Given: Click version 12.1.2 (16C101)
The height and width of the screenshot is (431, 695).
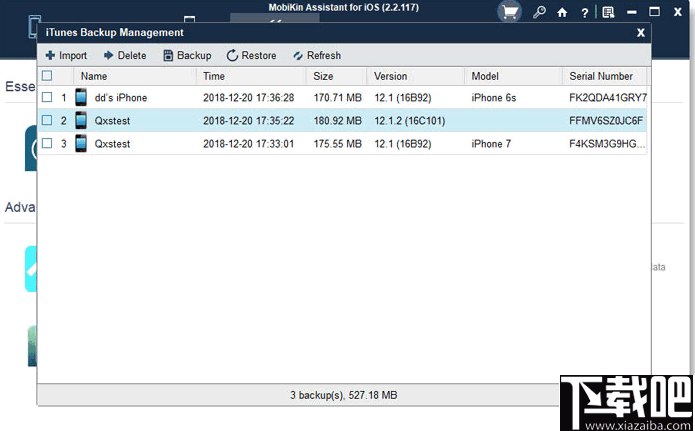Looking at the screenshot, I should [410, 121].
